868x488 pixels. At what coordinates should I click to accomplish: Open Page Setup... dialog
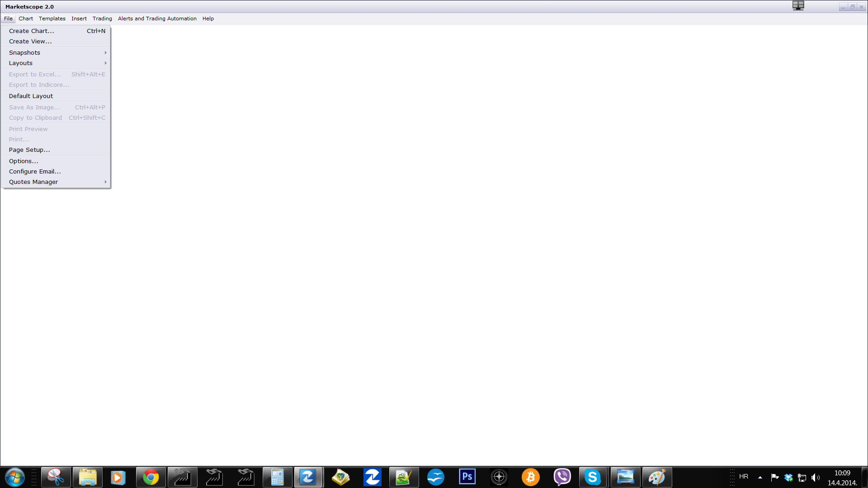[56, 150]
